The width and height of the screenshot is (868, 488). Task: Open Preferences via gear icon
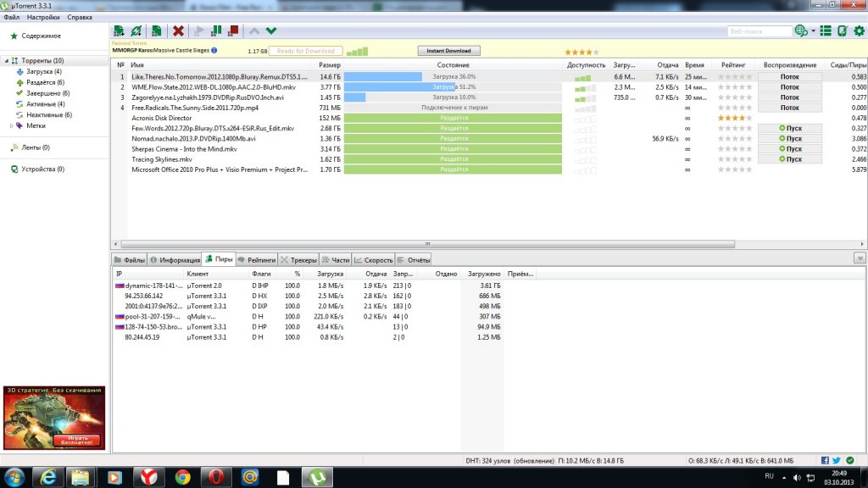tap(860, 31)
